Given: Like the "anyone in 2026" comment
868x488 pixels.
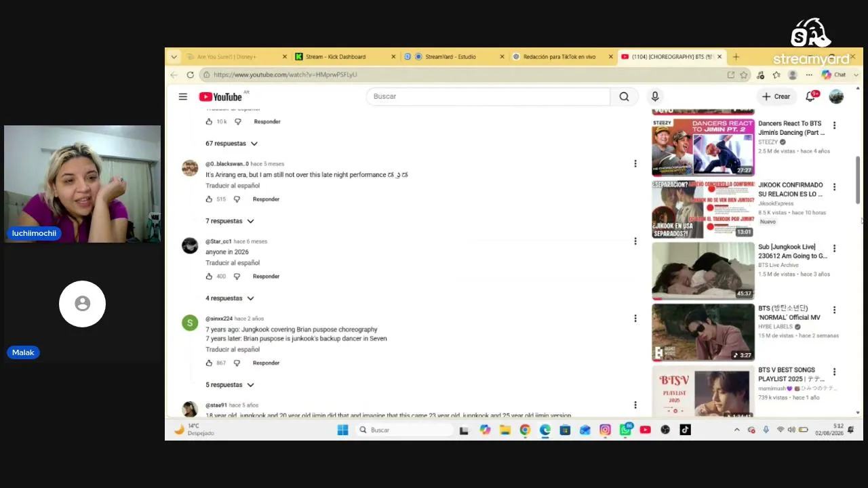Looking at the screenshot, I should [x=209, y=277].
